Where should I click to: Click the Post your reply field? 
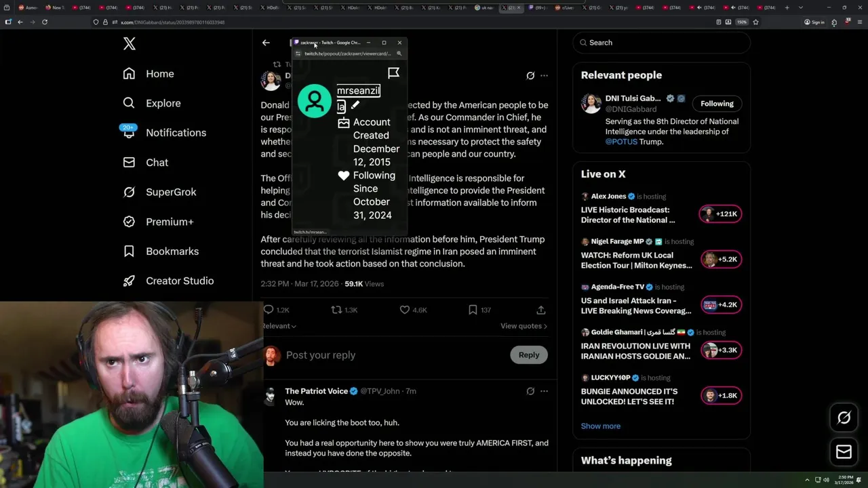[393, 355]
